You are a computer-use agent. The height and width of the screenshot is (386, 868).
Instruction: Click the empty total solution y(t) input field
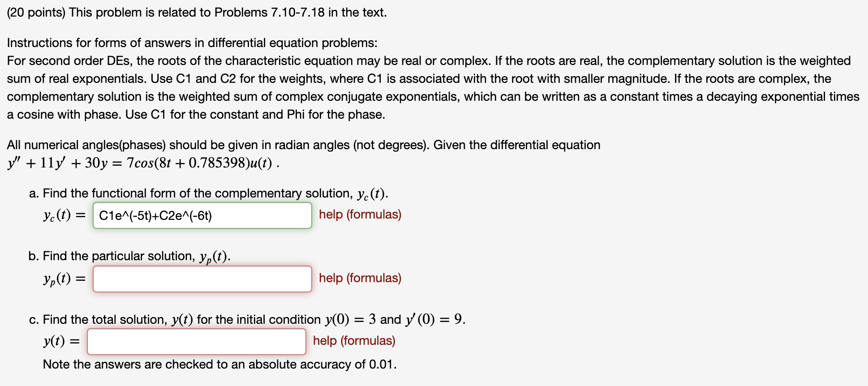click(x=196, y=341)
